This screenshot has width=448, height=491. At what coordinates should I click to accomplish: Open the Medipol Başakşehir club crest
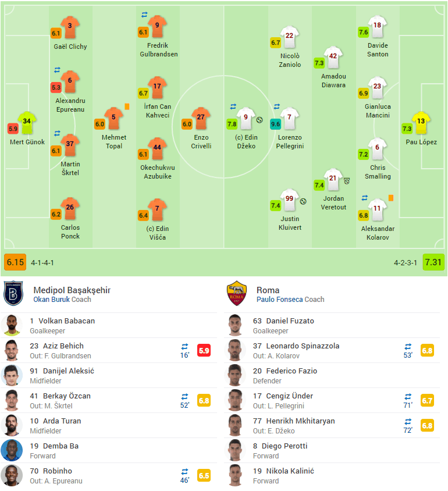pos(13,293)
